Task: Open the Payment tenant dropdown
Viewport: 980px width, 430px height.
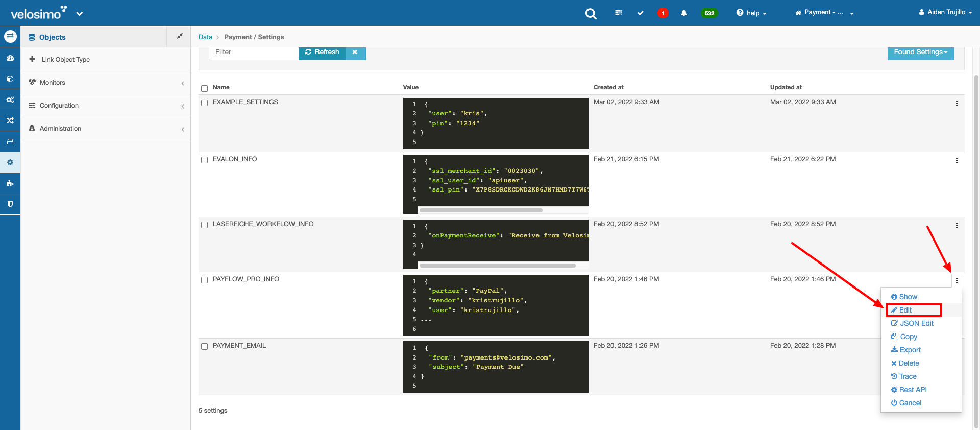Action: pyautogui.click(x=824, y=13)
